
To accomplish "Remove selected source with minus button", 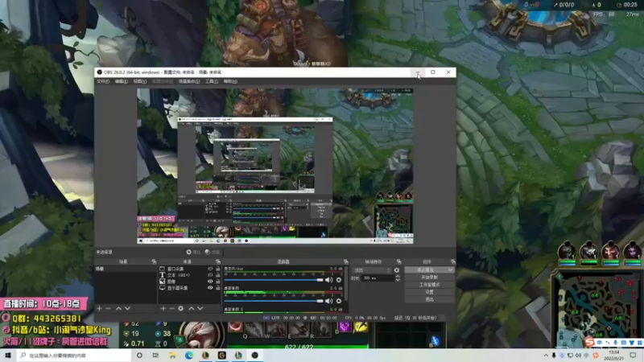I will click(x=172, y=308).
